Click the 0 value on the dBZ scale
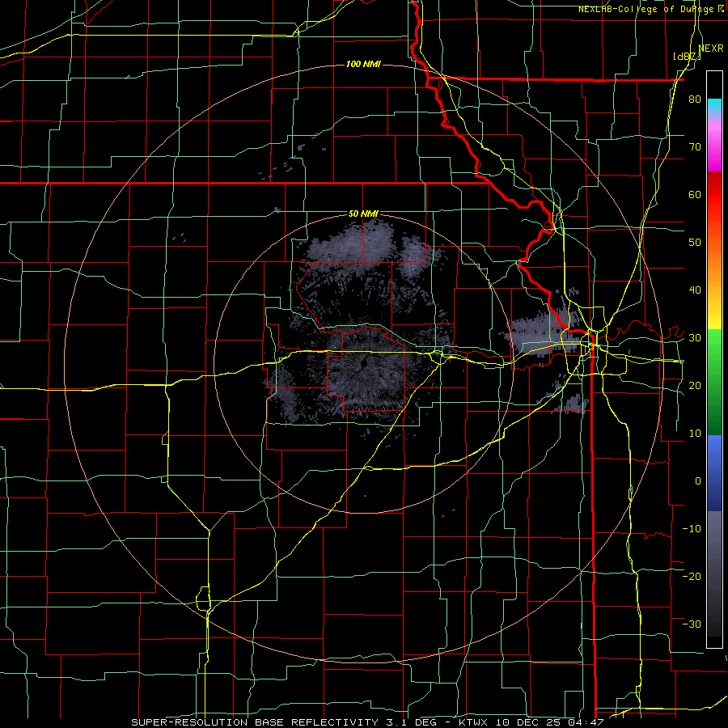The image size is (728, 728). click(698, 481)
